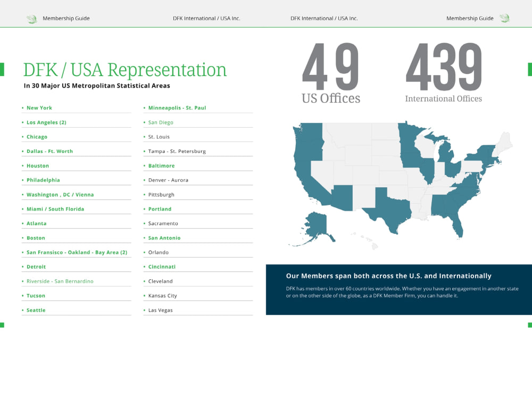Click the 'Cincinnati' list entry
Image resolution: width=532 pixels, height=399 pixels.
pos(162,267)
